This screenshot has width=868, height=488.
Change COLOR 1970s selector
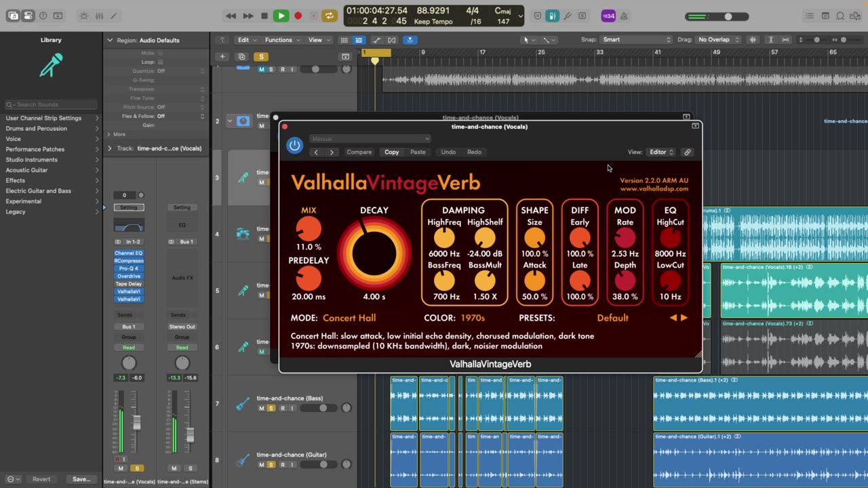click(473, 318)
